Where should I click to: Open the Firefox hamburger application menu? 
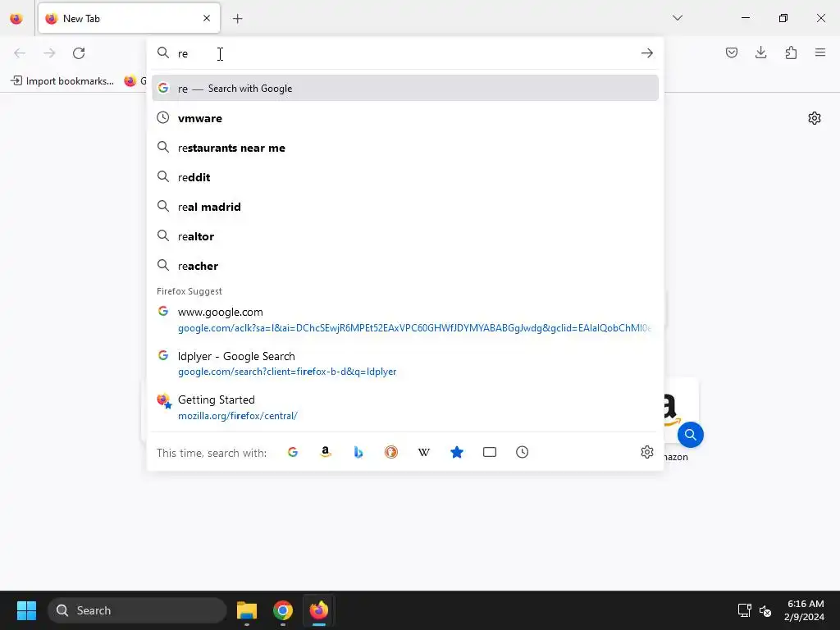[x=820, y=52]
